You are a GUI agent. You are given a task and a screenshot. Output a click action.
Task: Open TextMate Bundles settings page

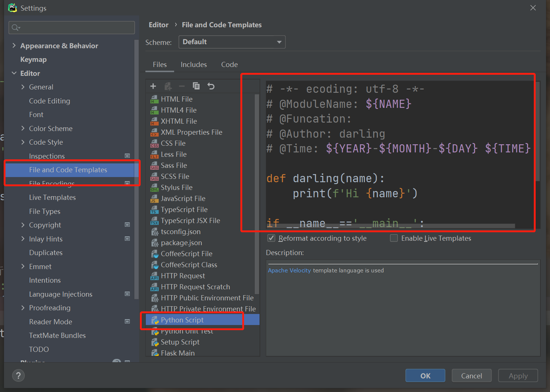57,335
